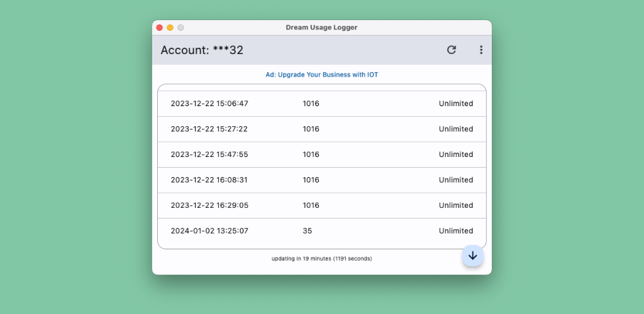Click the refresh icon in the header
The width and height of the screenshot is (644, 314).
[x=452, y=50]
